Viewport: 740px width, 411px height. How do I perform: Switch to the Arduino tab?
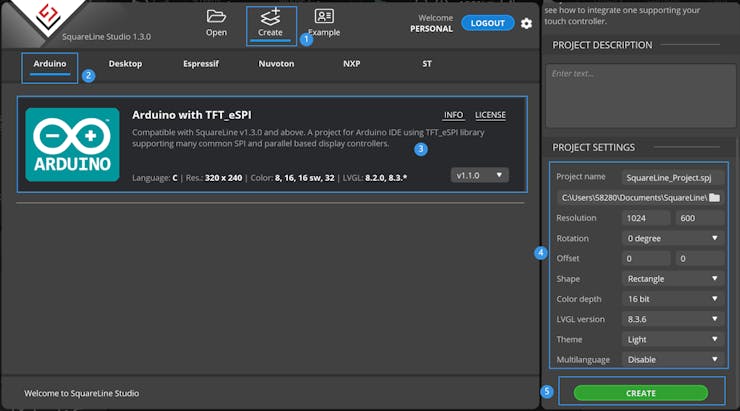point(50,64)
